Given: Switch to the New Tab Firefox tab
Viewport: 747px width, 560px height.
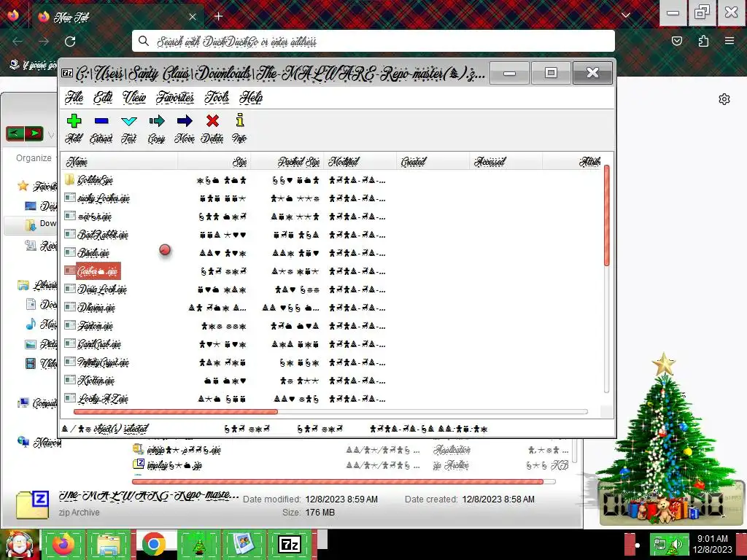Looking at the screenshot, I should pos(116,17).
